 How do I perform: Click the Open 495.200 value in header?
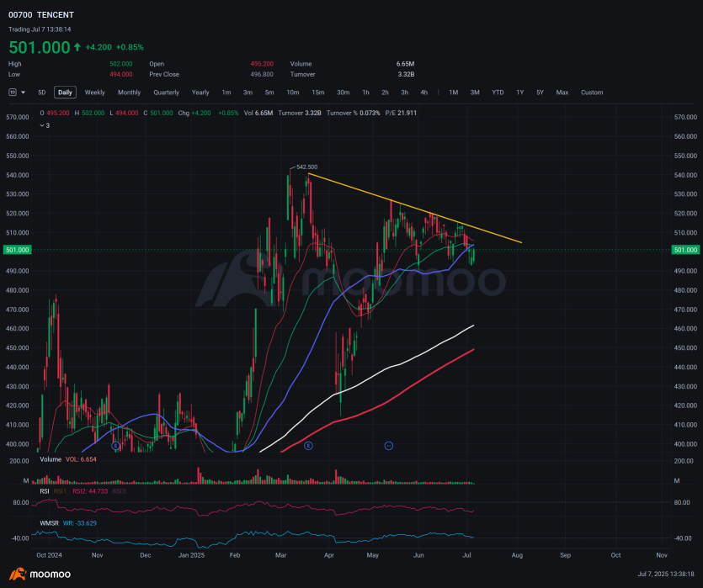click(262, 64)
